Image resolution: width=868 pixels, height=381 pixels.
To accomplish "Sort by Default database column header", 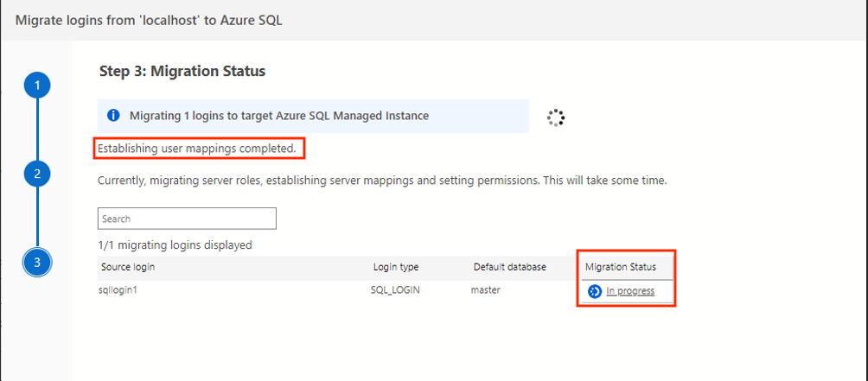I will coord(510,267).
